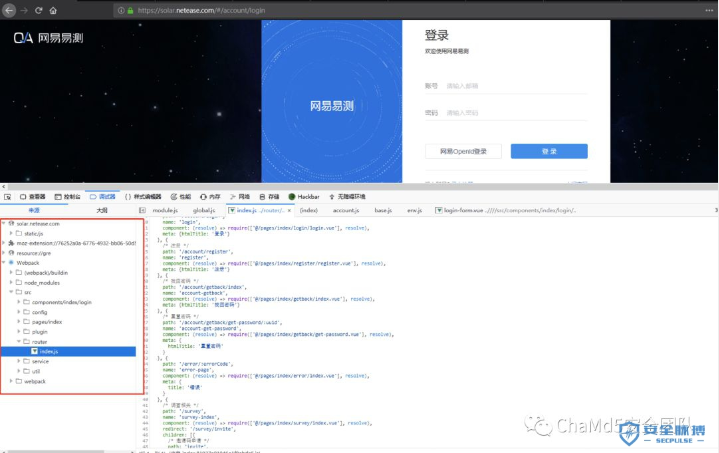Expand the util folder
The width and height of the screenshot is (719, 453).
tap(19, 371)
